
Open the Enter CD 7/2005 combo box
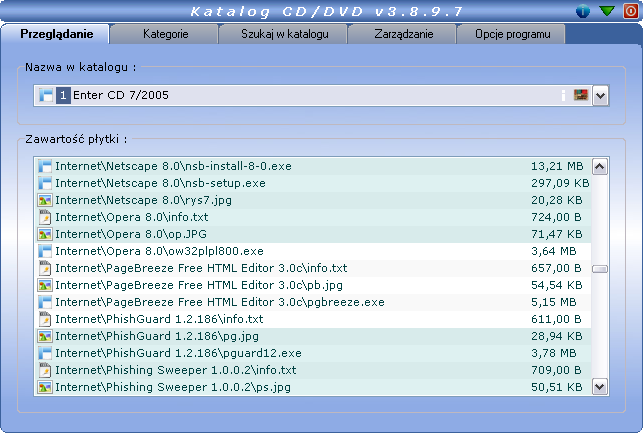tap(300, 95)
